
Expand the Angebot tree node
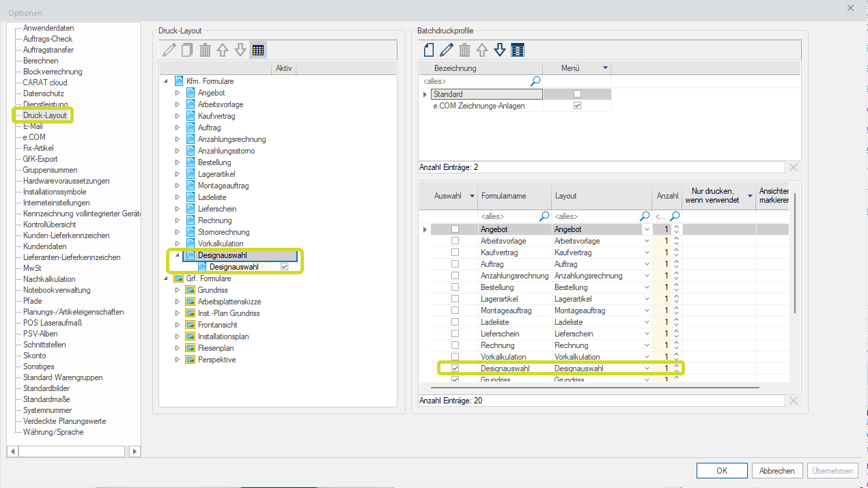[x=178, y=93]
